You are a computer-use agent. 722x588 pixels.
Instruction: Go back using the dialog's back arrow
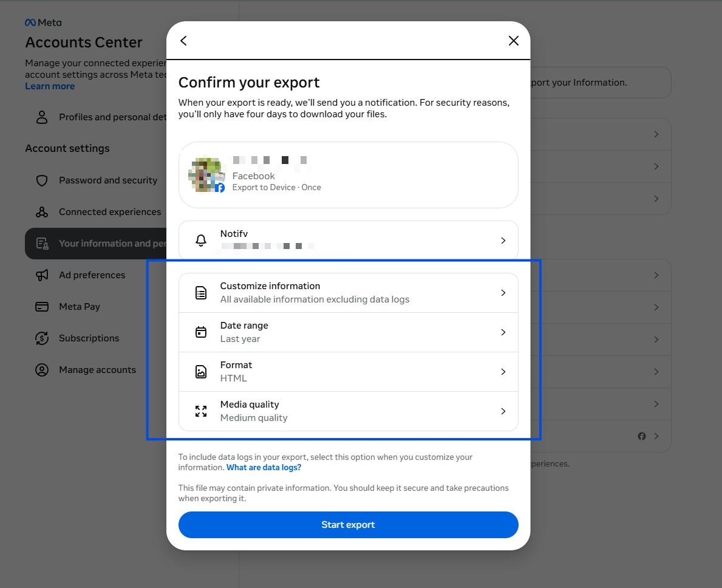click(x=183, y=41)
